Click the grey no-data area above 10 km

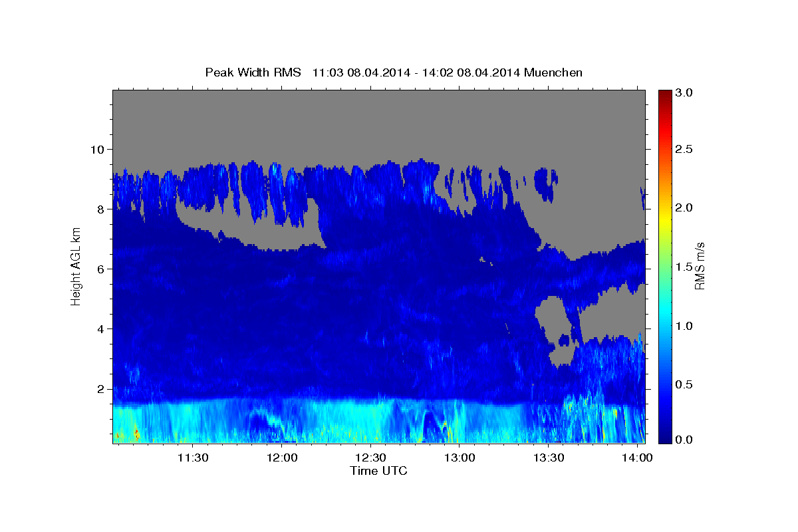[x=378, y=120]
